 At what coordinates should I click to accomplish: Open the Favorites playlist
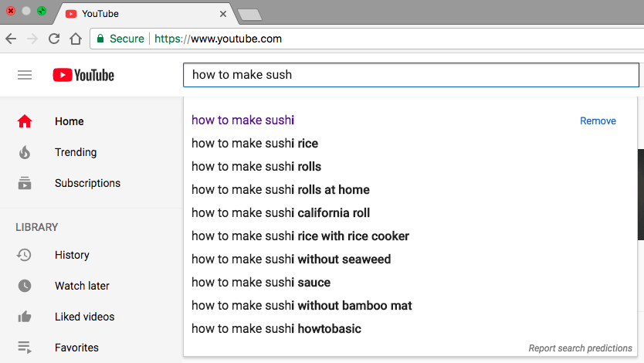(x=76, y=348)
